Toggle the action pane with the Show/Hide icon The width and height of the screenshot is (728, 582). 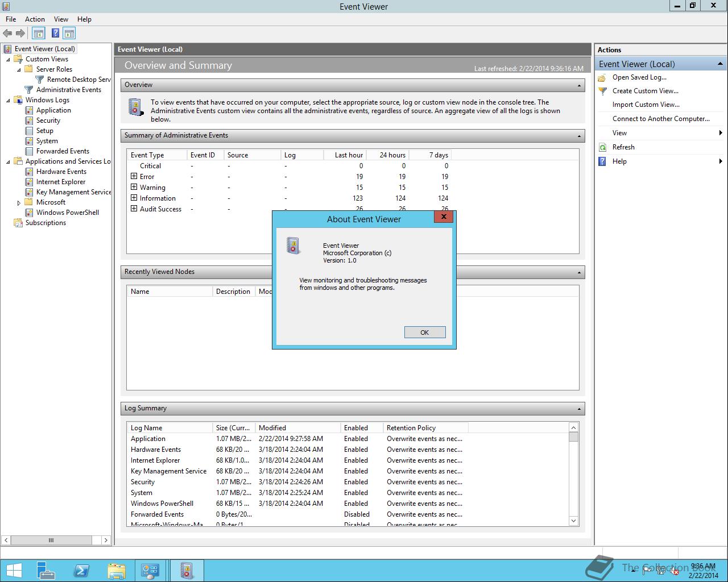pyautogui.click(x=69, y=33)
